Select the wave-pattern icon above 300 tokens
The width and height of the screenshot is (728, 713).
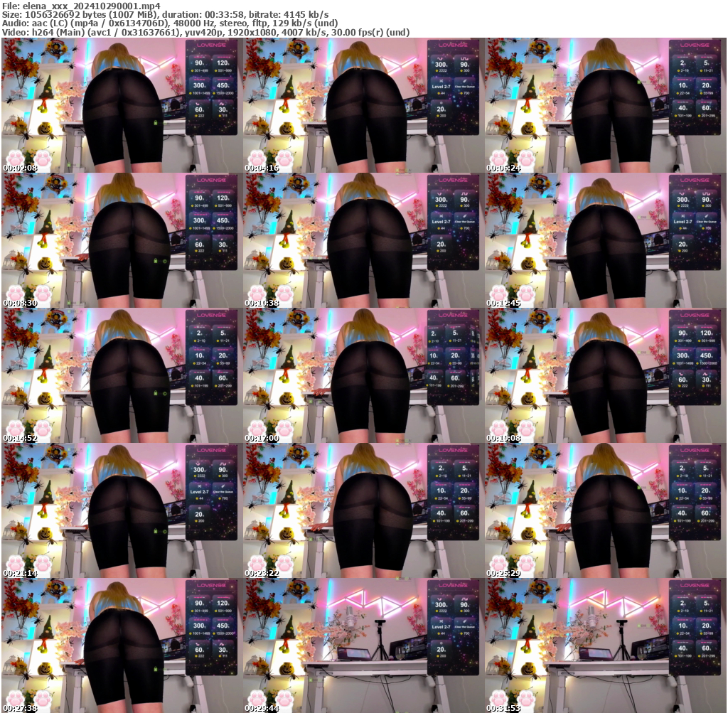pos(440,58)
